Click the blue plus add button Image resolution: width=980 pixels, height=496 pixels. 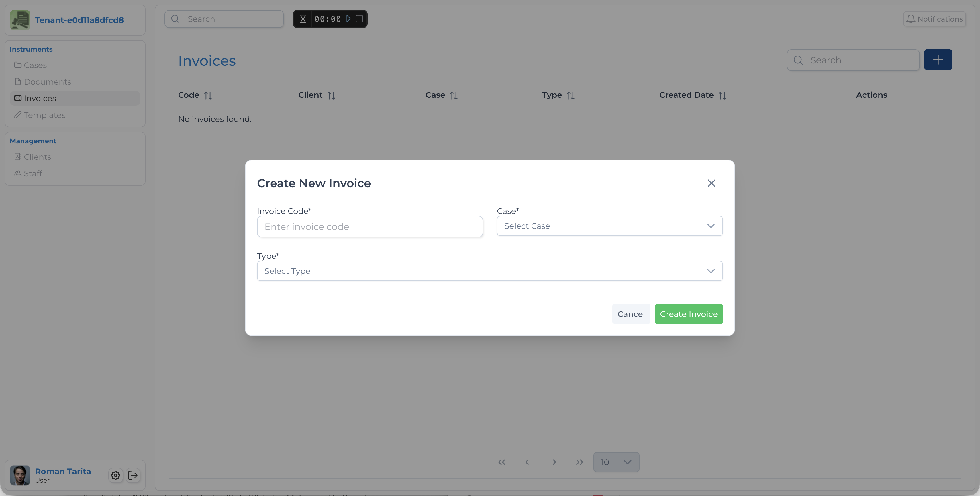pyautogui.click(x=938, y=60)
